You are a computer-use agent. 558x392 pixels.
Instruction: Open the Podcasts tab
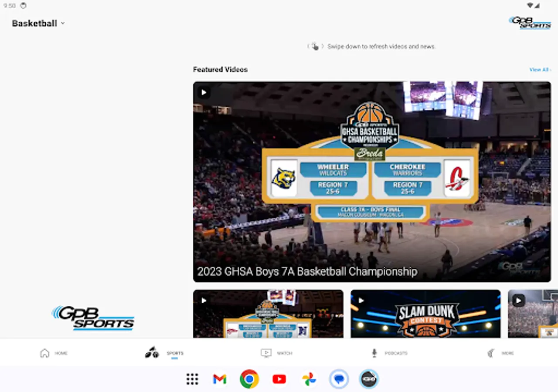point(389,353)
